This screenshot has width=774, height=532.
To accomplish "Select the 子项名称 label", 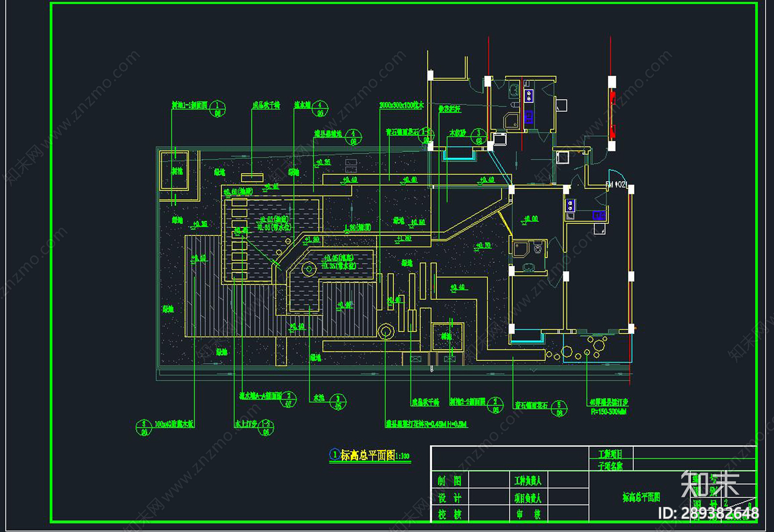I will tap(610, 466).
